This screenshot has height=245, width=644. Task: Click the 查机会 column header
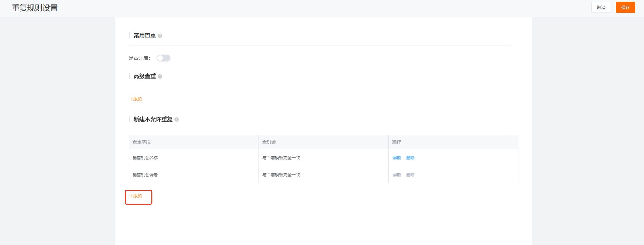323,142
